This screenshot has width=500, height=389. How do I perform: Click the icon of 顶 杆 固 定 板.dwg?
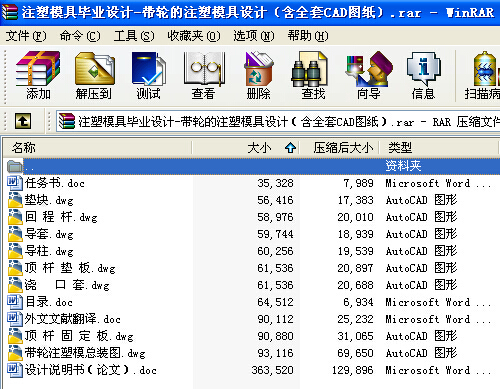click(15, 336)
